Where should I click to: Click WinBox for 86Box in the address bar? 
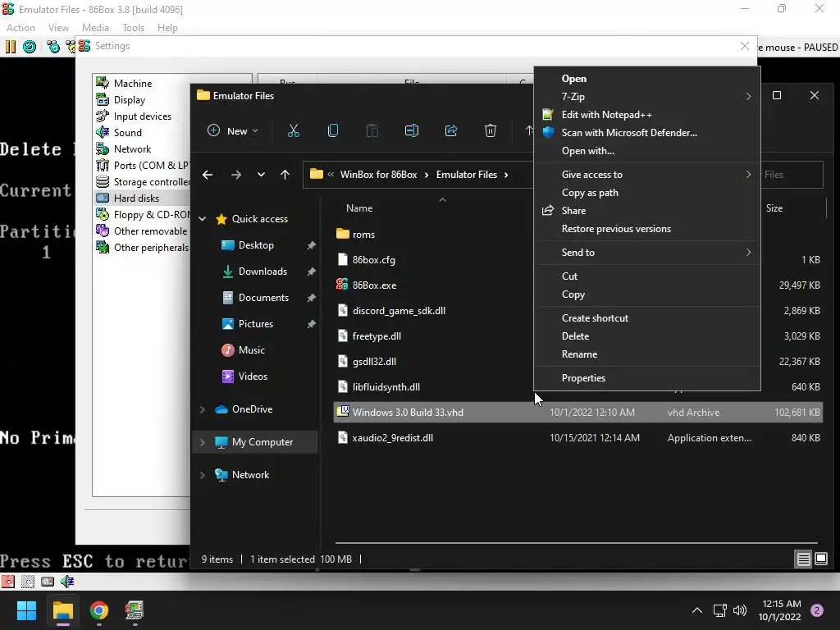coord(378,175)
